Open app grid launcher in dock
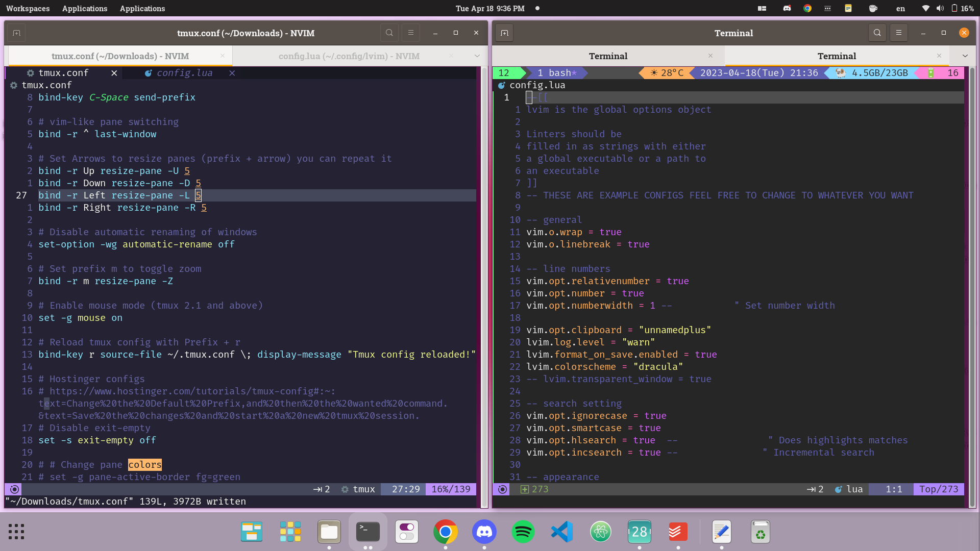Image resolution: width=980 pixels, height=551 pixels. [x=16, y=532]
